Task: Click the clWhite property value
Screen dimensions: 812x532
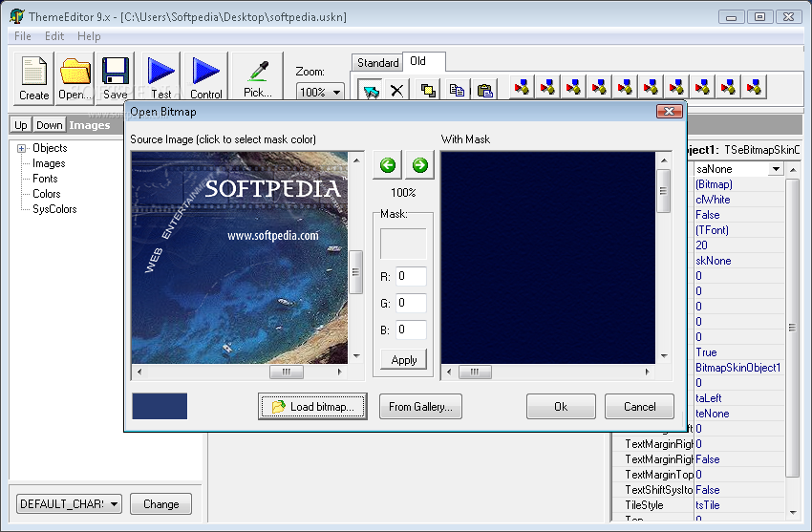Action: tap(713, 200)
